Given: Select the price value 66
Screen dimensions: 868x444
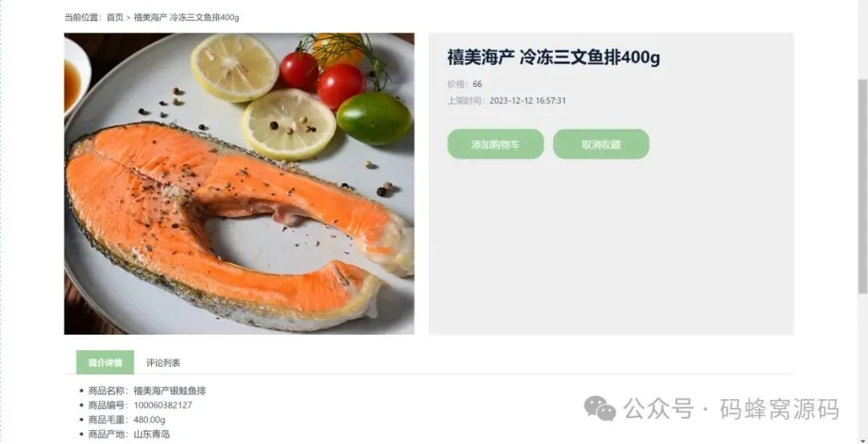Looking at the screenshot, I should click(x=477, y=84).
